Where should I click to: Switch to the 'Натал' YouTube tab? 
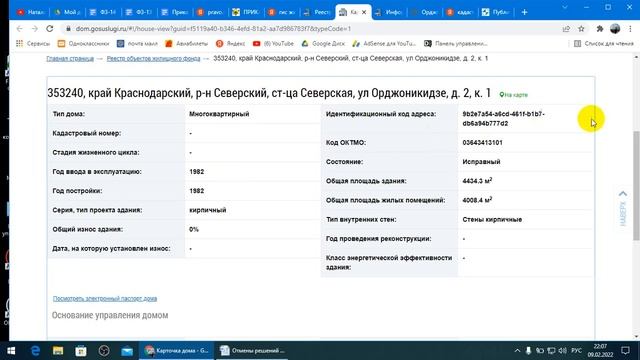[x=31, y=12]
